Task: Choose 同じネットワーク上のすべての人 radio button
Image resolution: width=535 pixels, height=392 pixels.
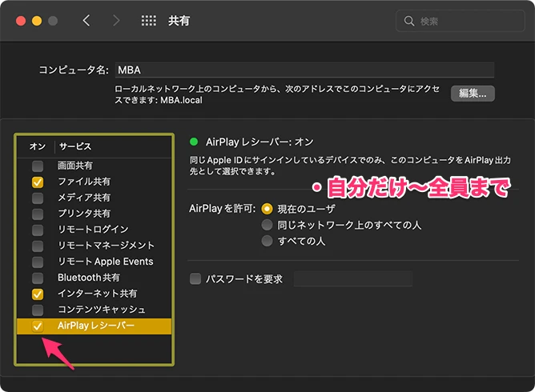Action: pos(267,225)
